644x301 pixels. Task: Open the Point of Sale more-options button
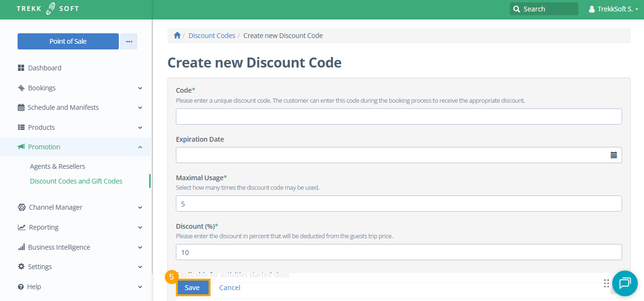click(x=129, y=41)
